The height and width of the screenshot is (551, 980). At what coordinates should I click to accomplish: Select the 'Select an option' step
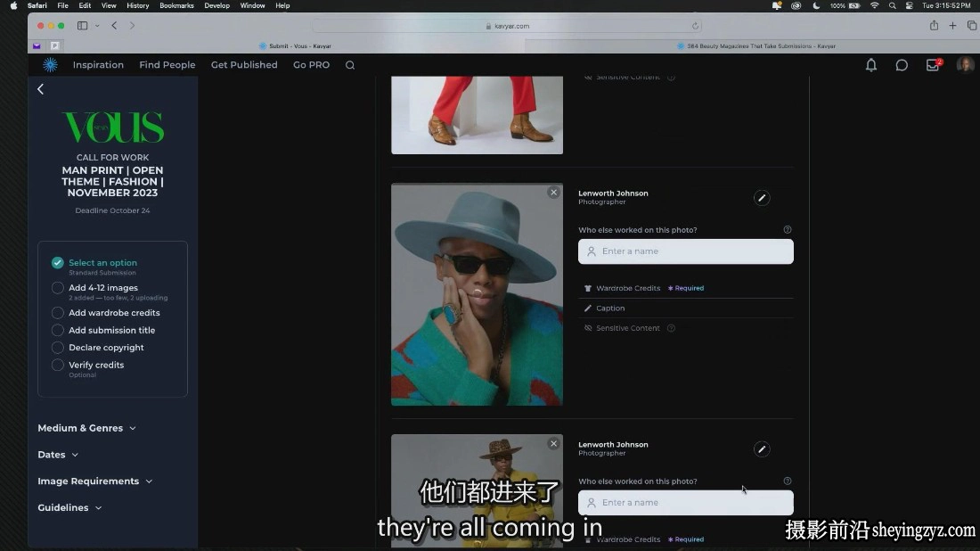point(102,263)
